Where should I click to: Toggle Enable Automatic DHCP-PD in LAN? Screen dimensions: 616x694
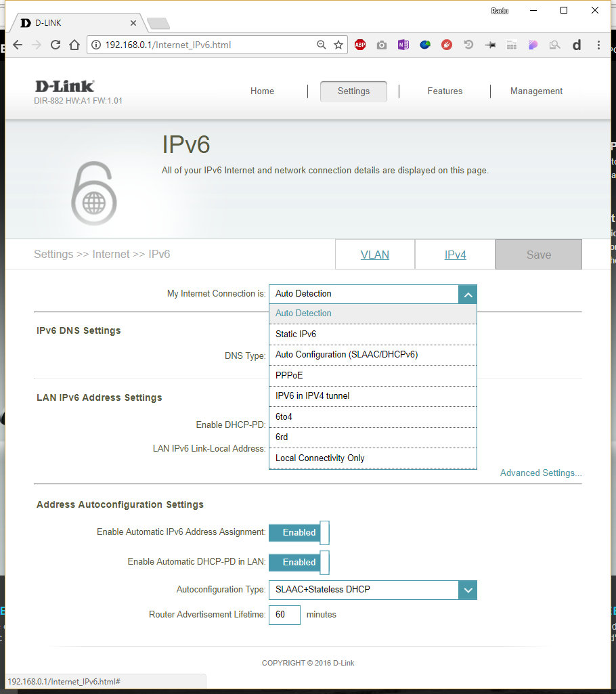[x=299, y=562]
